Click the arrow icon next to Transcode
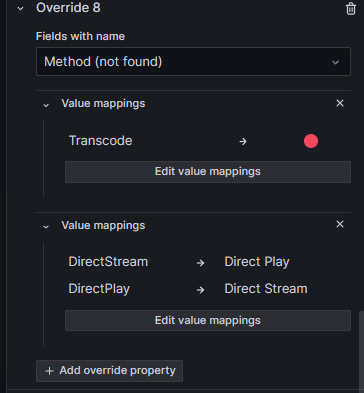 (x=243, y=142)
